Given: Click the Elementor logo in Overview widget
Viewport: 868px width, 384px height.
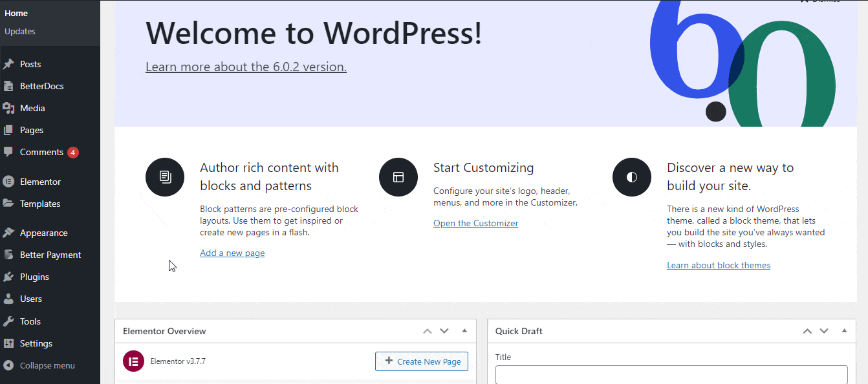Looking at the screenshot, I should (x=133, y=361).
